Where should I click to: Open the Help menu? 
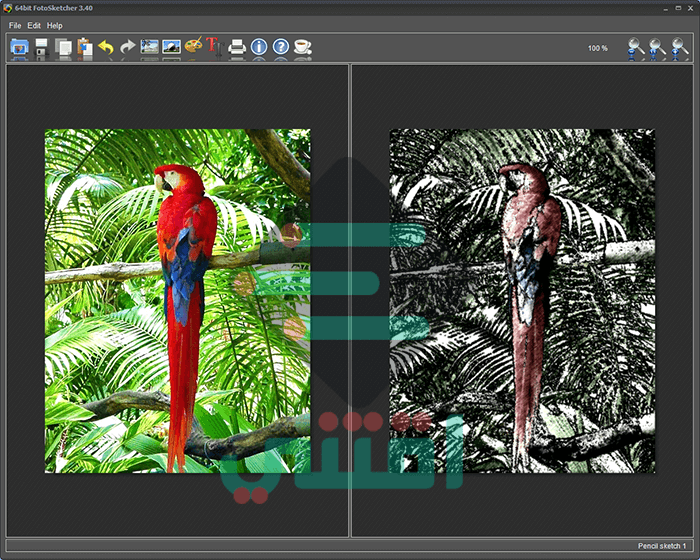coord(54,25)
